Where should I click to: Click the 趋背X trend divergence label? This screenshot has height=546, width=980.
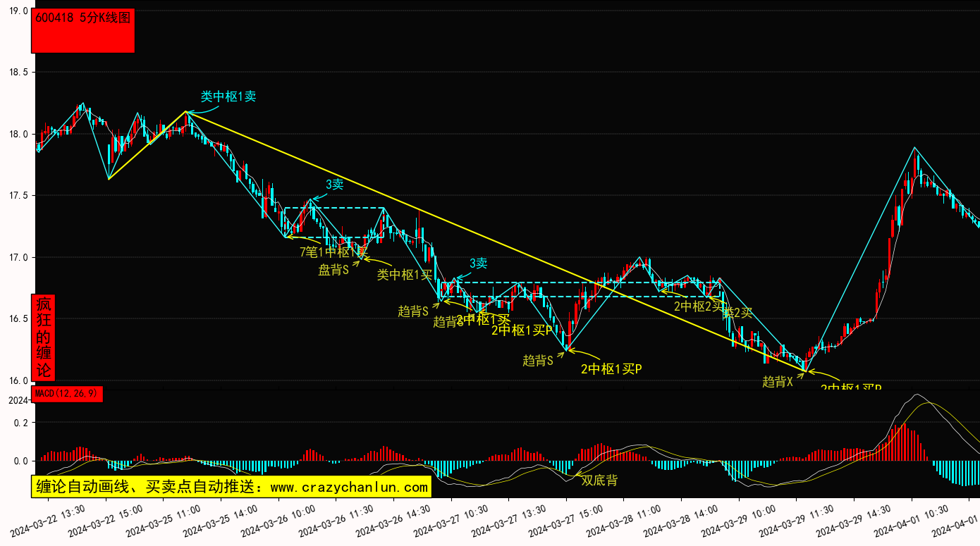click(778, 382)
